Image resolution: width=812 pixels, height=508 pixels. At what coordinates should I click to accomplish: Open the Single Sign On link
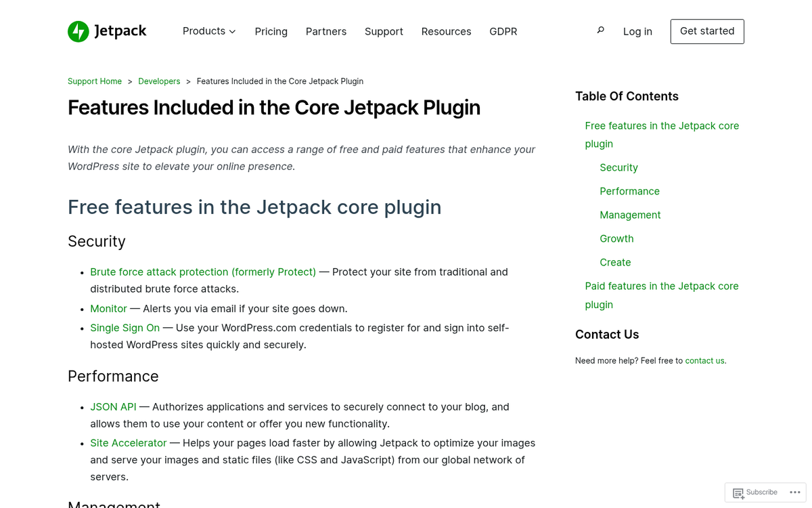click(125, 328)
